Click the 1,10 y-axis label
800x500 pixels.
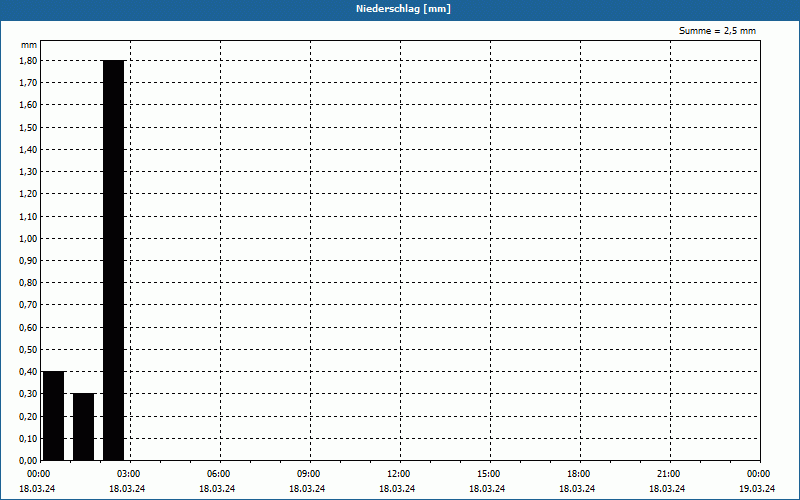click(x=28, y=216)
